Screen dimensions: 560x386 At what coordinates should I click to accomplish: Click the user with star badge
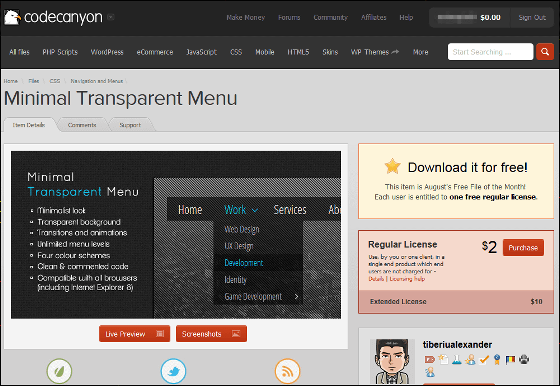pyautogui.click(x=470, y=359)
